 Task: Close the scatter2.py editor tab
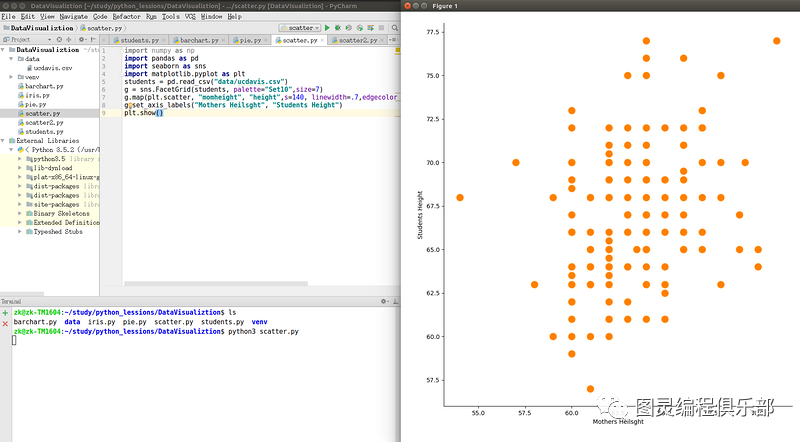[382, 40]
